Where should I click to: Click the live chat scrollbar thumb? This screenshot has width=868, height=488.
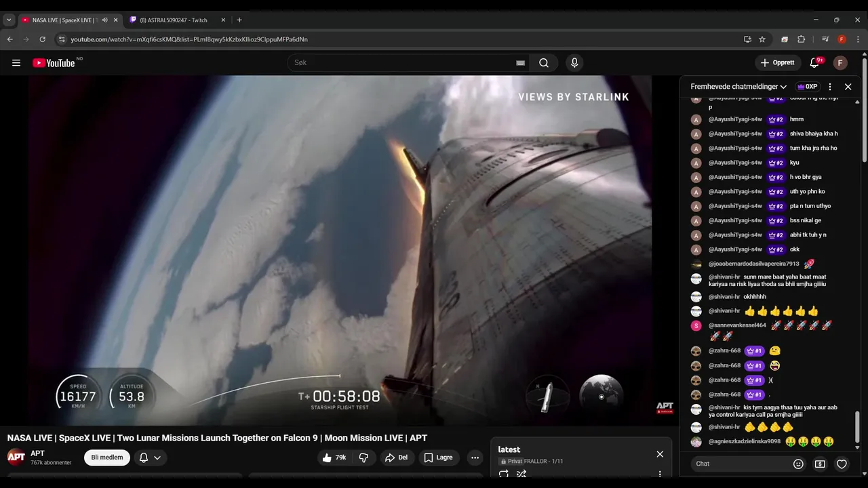pos(858,426)
